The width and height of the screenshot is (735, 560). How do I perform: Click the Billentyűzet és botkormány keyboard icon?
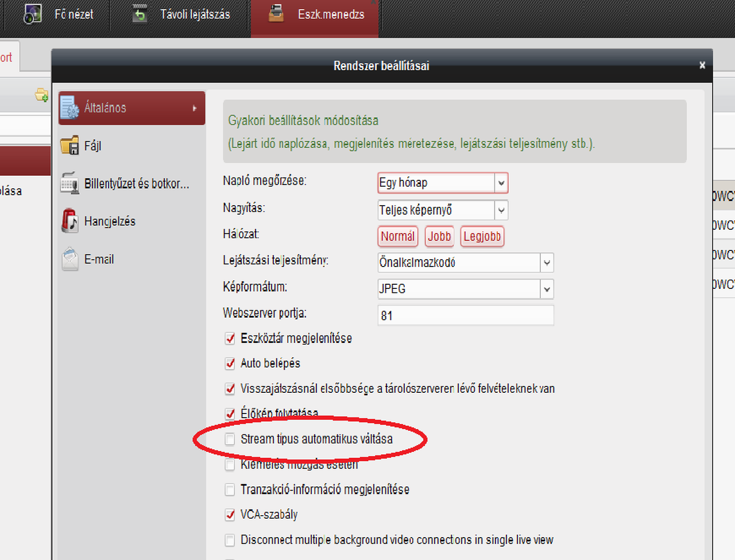[69, 183]
